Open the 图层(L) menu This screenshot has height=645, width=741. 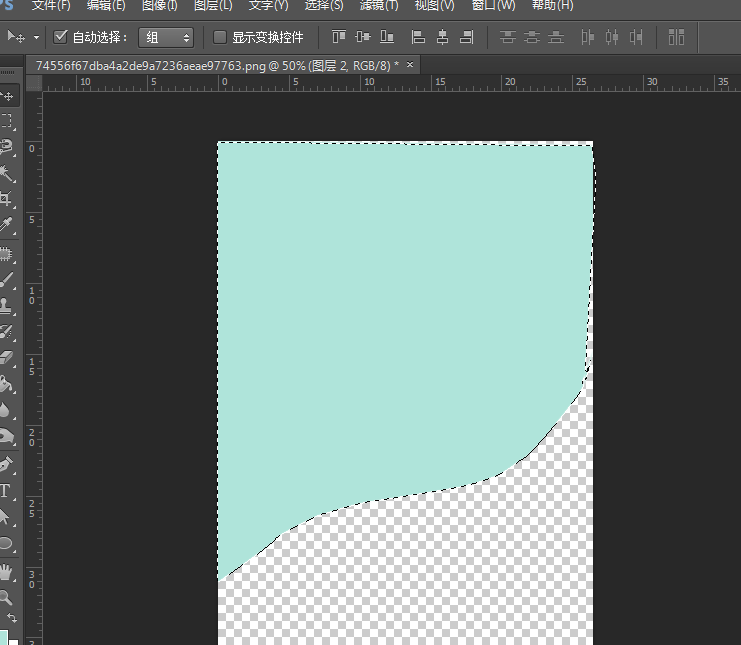(213, 5)
